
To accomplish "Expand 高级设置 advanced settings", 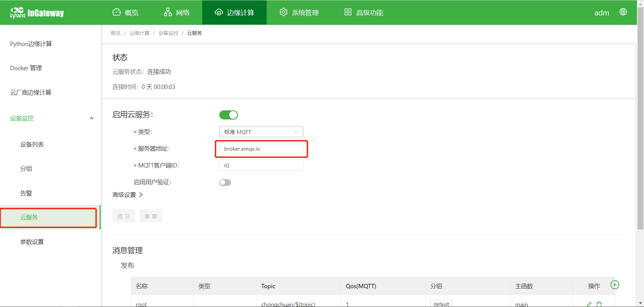I will click(127, 195).
